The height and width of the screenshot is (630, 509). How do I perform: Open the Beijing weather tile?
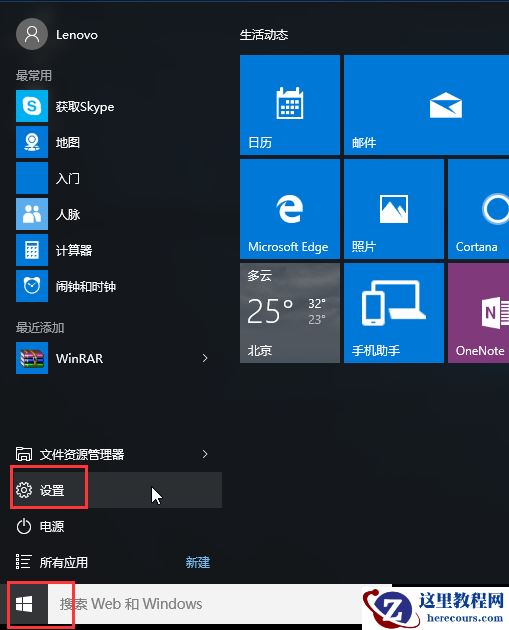[x=290, y=313]
